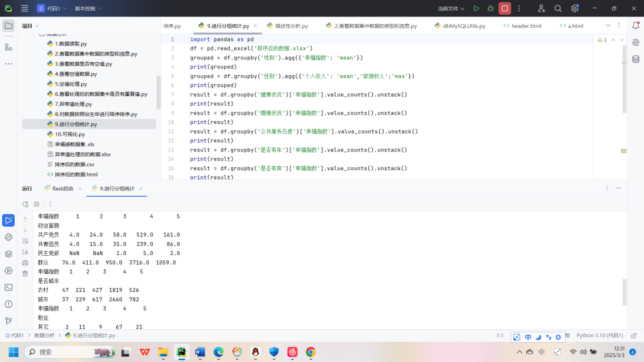Open more run actions menu
Screen dimensions: 644x362
tap(519, 8)
